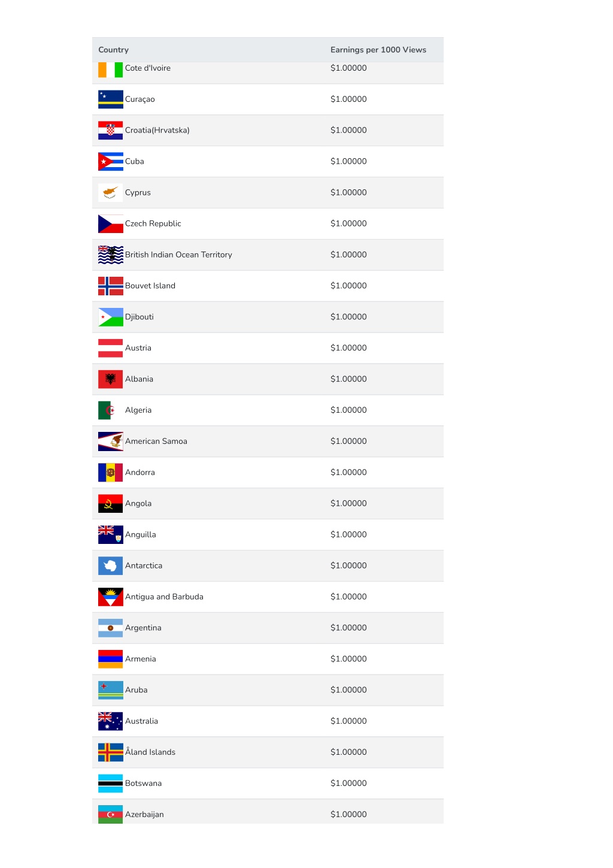Click the Botswana country name
This screenshot has width=613, height=868.
[144, 784]
